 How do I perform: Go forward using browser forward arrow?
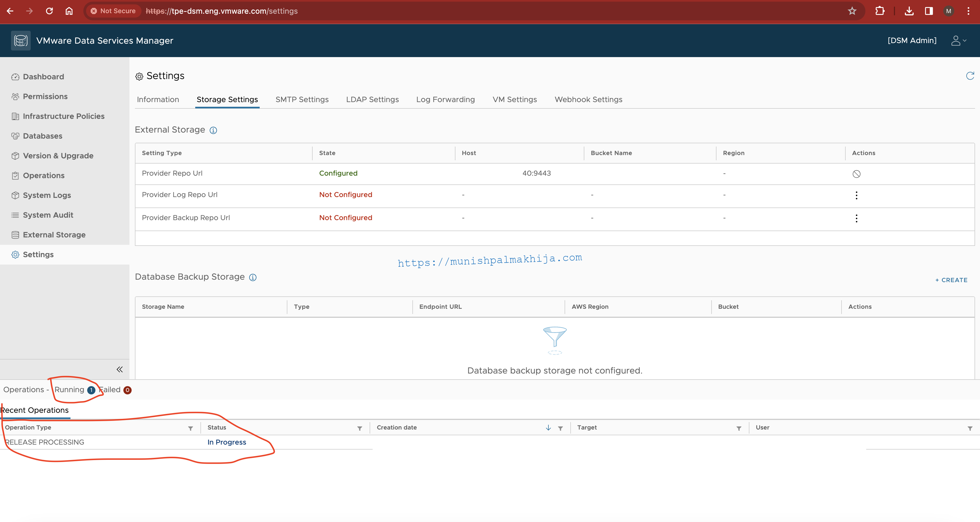coord(30,11)
